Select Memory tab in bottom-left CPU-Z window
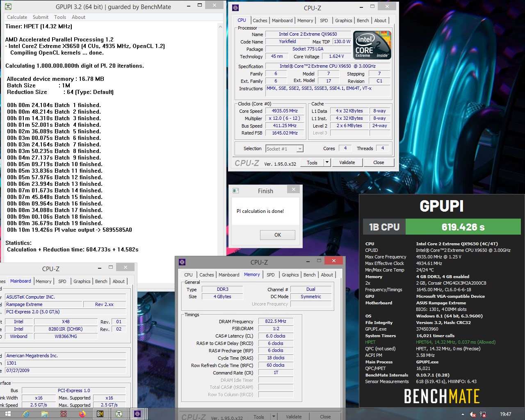Viewport: 525px width, 420px height. click(x=43, y=281)
